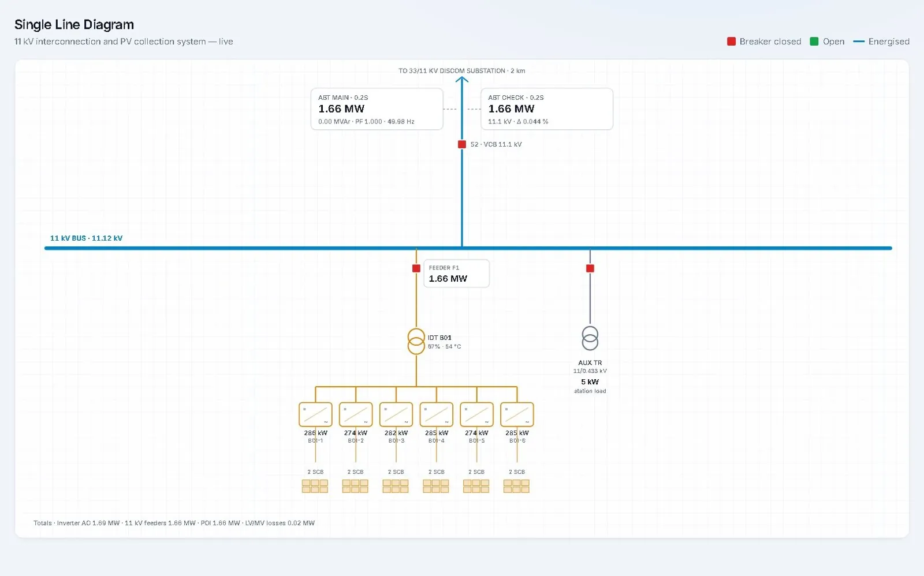Click 'TO 33/11 KV DISCOM SUBSTATION' label
The image size is (924, 576).
coord(452,71)
